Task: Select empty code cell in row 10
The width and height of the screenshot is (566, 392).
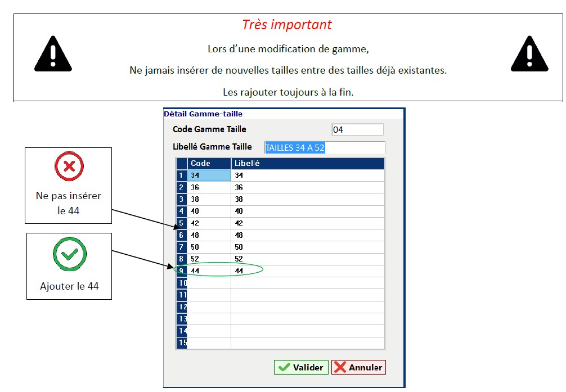Action: coord(209,283)
